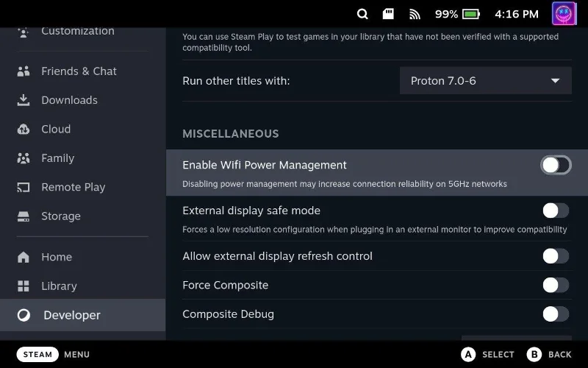Screen dimensions: 588x368
Task: Toggle Enable Wifi Power Management switch
Action: [555, 165]
